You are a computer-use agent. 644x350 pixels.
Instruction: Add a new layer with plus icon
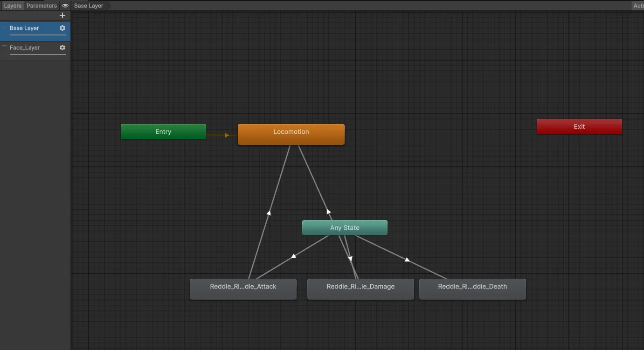[x=62, y=15]
